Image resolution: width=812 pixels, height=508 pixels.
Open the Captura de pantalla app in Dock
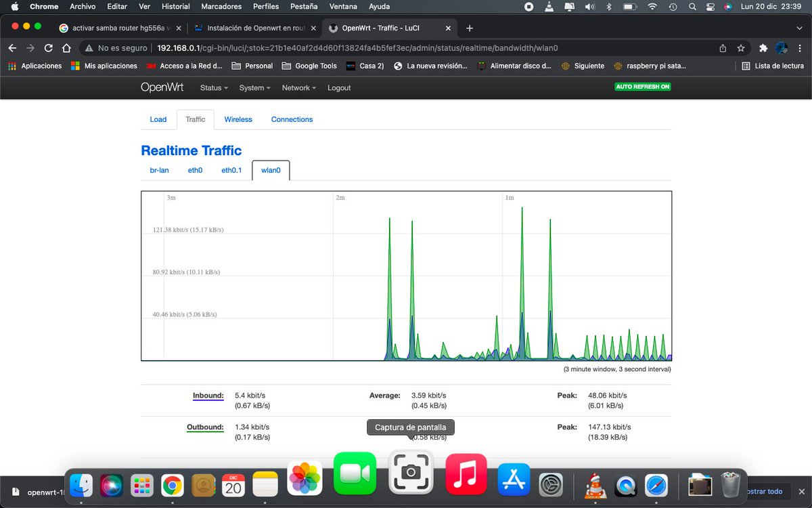(x=411, y=472)
